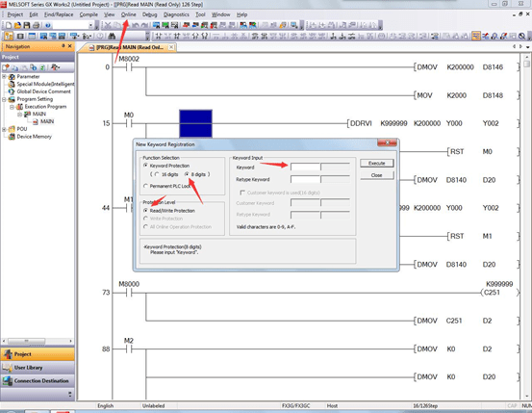This screenshot has height=413, width=532.
Task: Click the Special Module icon in project tree
Action: click(x=12, y=84)
